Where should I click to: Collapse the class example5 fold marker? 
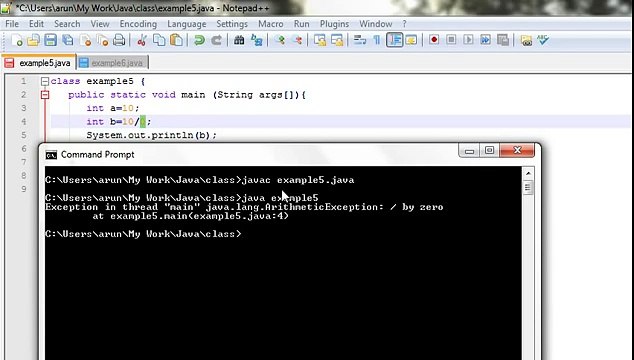coord(45,81)
